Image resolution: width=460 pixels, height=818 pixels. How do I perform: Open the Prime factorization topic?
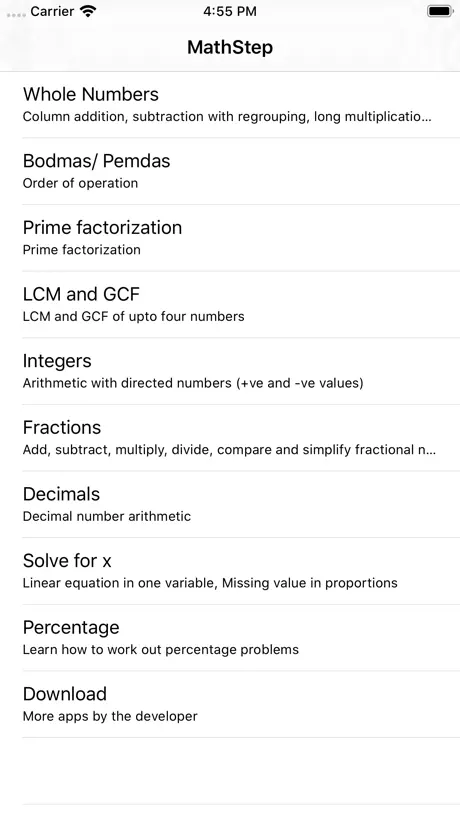[x=230, y=238]
